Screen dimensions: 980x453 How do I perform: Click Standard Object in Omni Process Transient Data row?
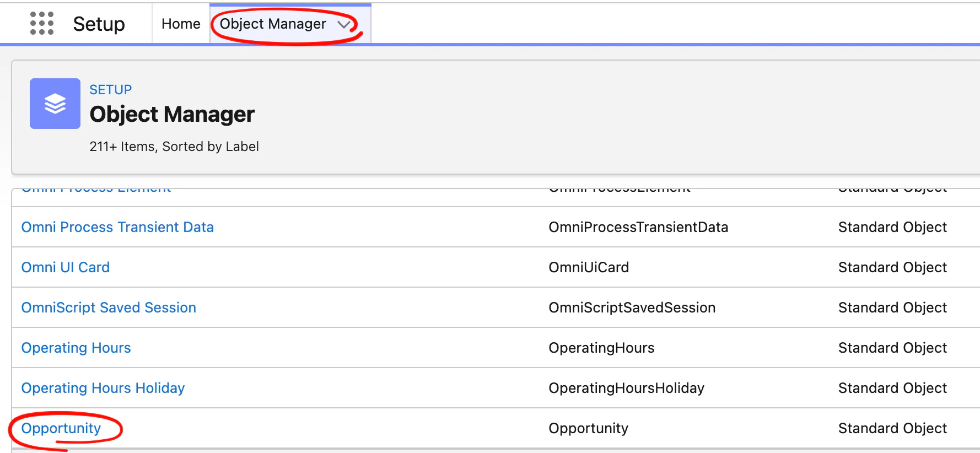(892, 227)
